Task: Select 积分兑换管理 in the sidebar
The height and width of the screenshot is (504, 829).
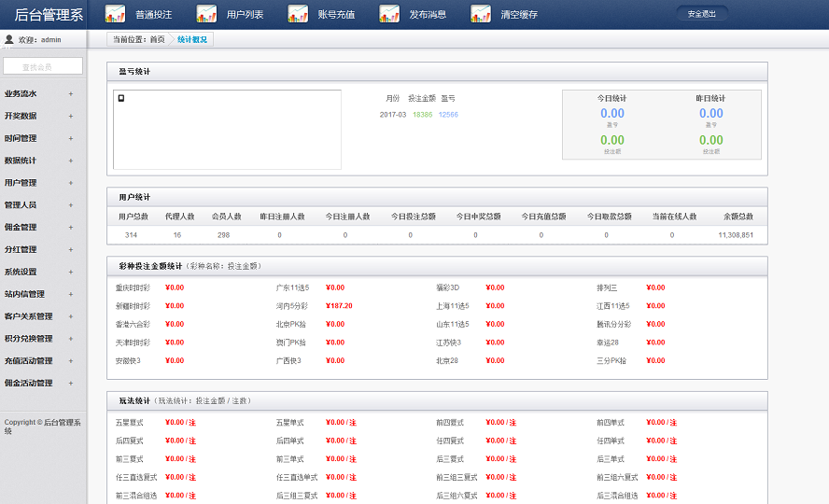Action: click(x=28, y=339)
